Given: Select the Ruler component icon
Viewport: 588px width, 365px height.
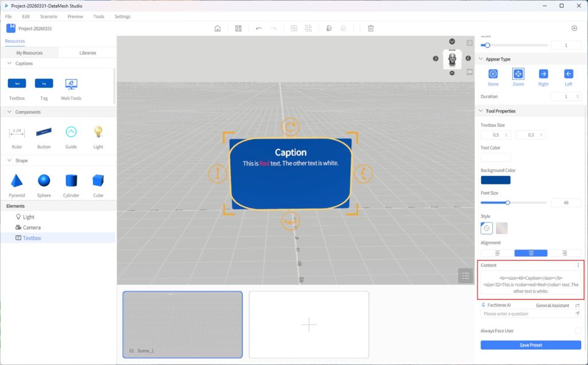Looking at the screenshot, I should tap(17, 133).
